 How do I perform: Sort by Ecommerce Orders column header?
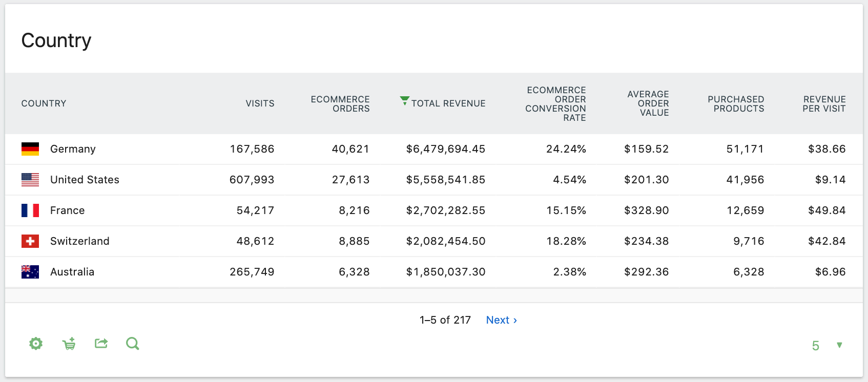(x=340, y=104)
